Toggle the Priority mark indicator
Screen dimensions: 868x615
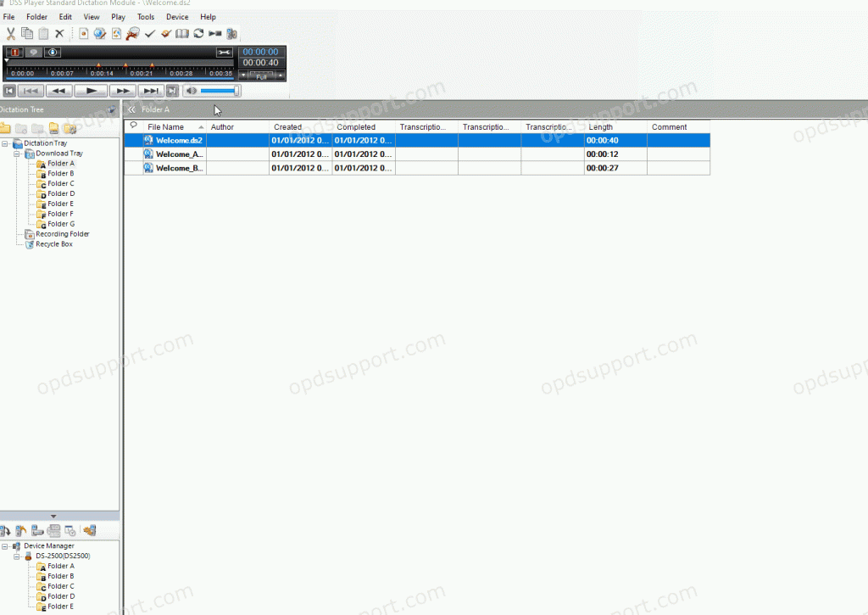click(15, 52)
